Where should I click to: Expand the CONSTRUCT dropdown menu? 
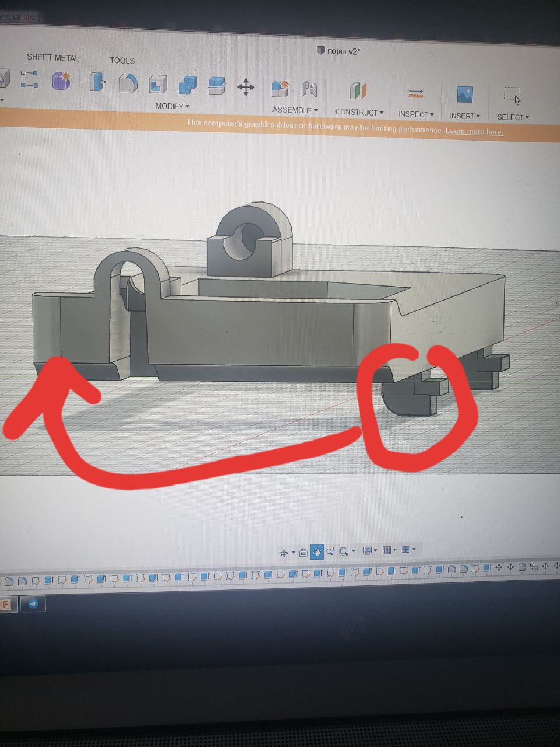tap(359, 112)
